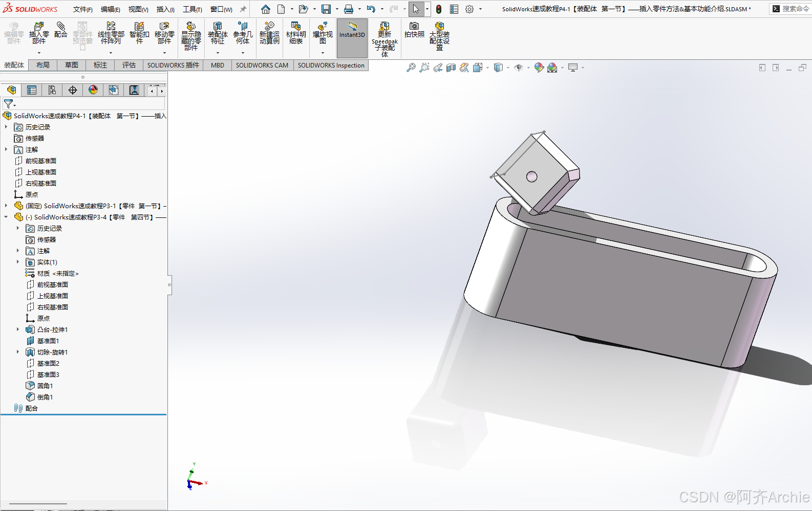This screenshot has height=511, width=812.
Task: Open 大型装配体设置 settings
Action: click(x=439, y=36)
